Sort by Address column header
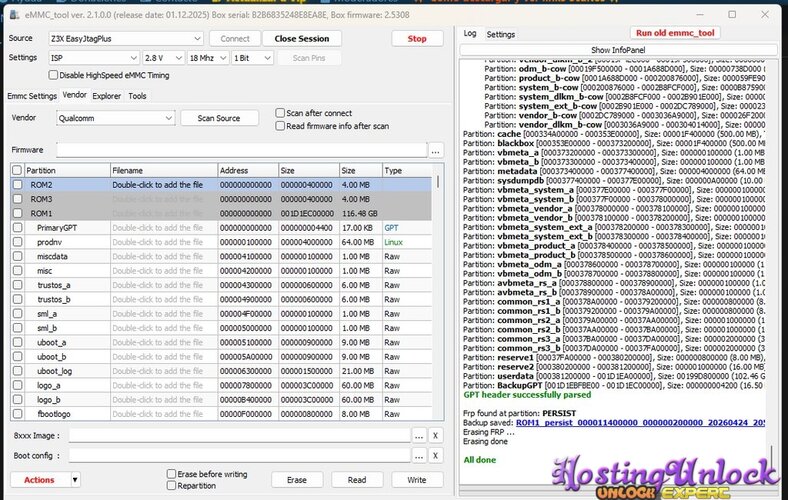Viewport: 788px width, 500px height. pos(248,170)
